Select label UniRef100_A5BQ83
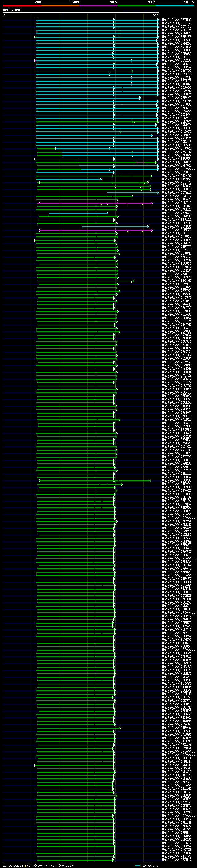This screenshot has width=197, height=868. 177,54
